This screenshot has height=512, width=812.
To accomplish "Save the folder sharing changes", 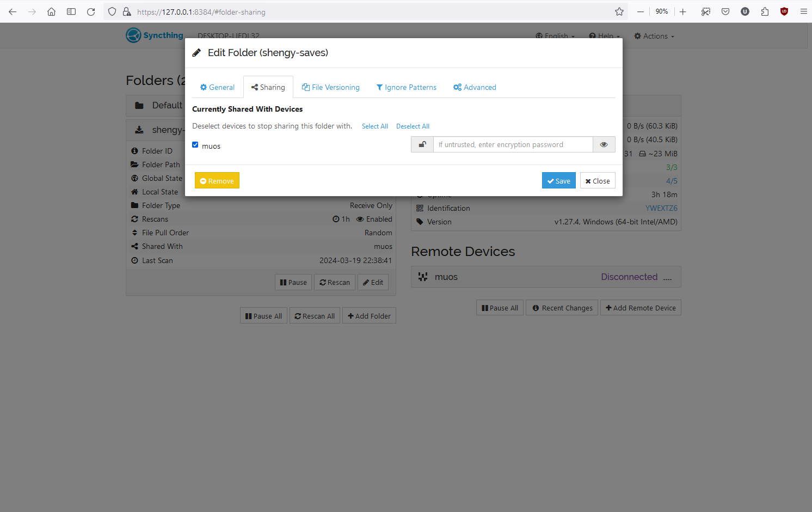I will pyautogui.click(x=559, y=181).
